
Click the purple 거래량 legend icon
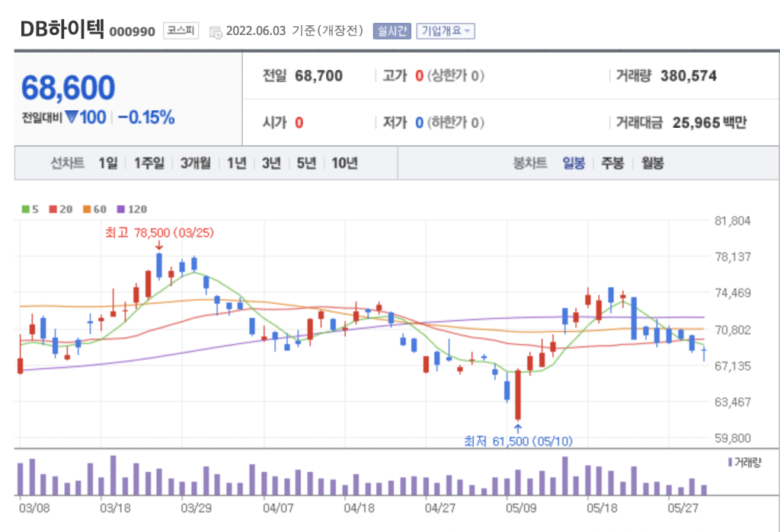pos(730,462)
